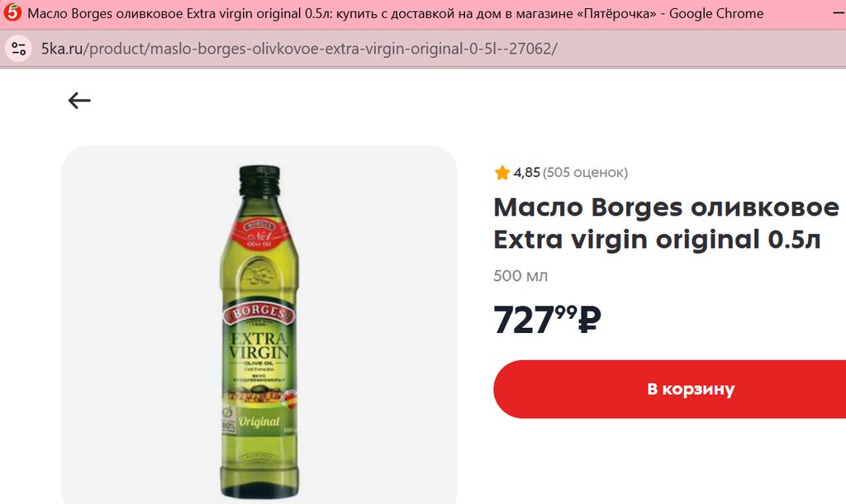Click the Original label on bottle image

tap(259, 421)
